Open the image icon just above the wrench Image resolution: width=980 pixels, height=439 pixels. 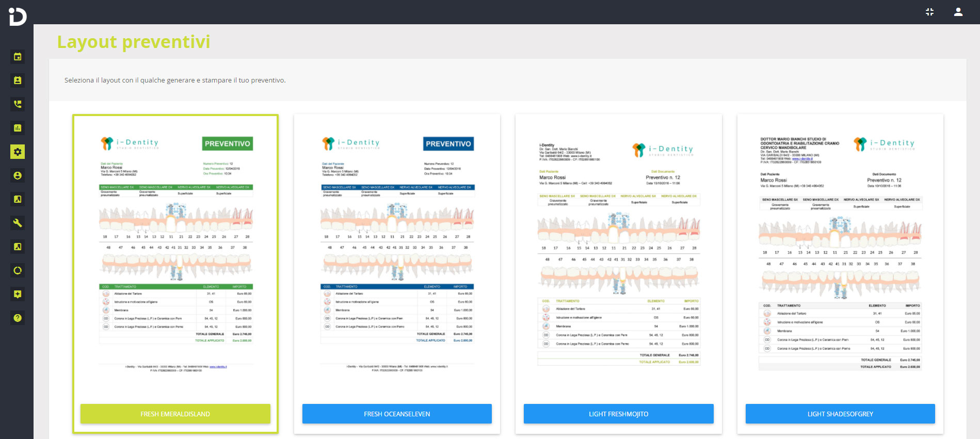tap(18, 199)
